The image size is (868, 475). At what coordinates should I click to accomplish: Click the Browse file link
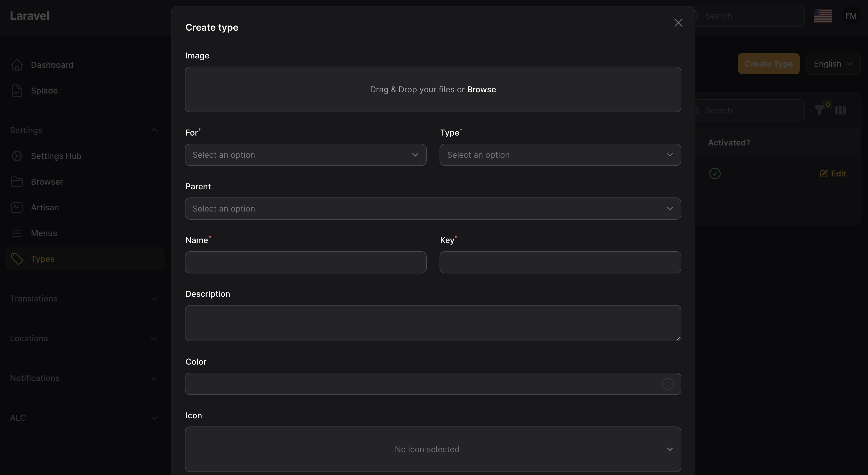tap(481, 89)
